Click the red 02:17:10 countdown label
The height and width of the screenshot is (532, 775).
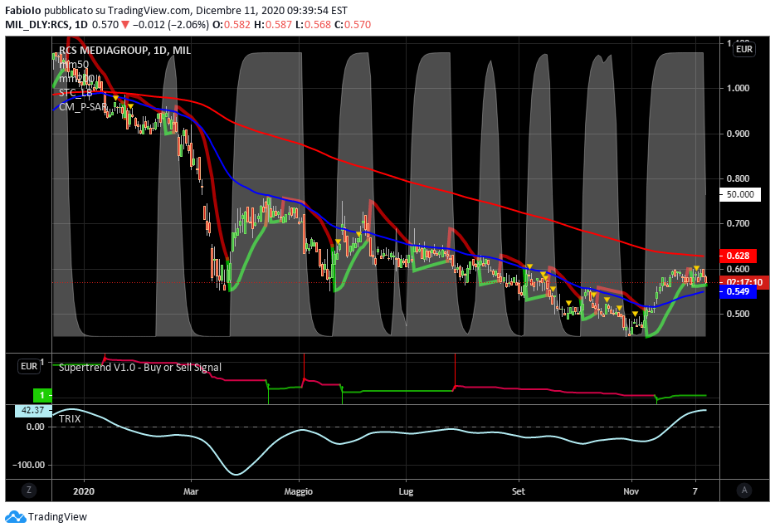[744, 282]
